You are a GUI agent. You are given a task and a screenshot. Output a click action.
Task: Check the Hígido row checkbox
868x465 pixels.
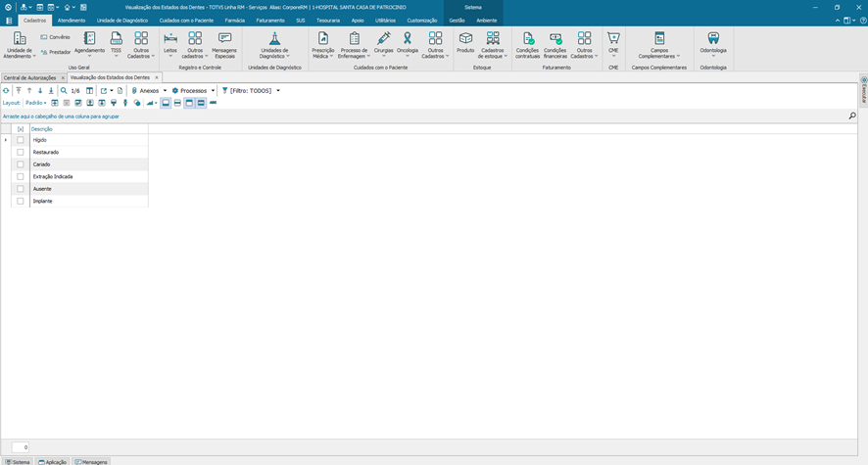pos(21,140)
